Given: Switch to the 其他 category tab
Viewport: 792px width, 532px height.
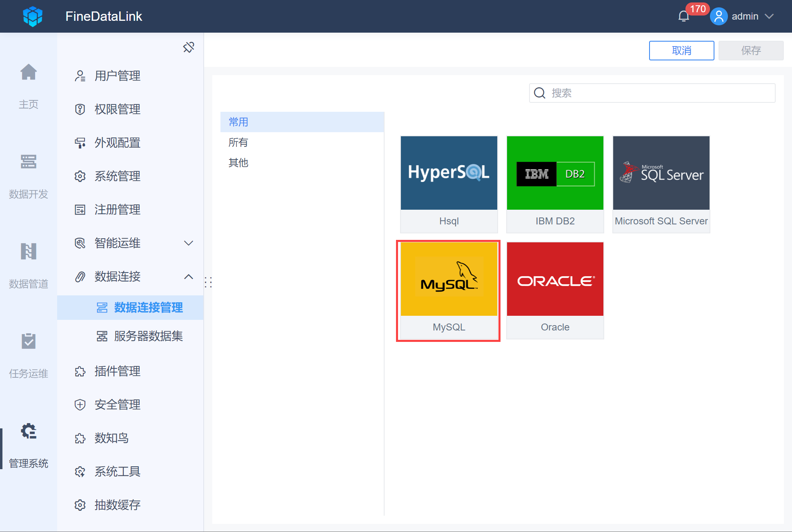Looking at the screenshot, I should coord(238,162).
